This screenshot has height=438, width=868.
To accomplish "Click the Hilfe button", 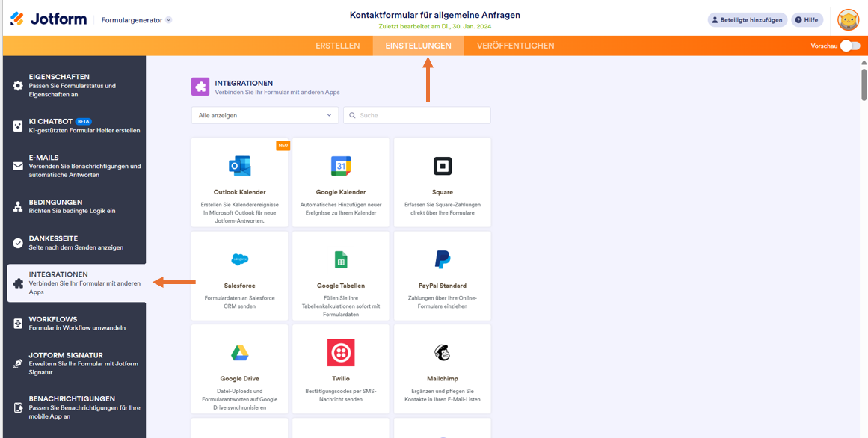I will click(x=807, y=20).
